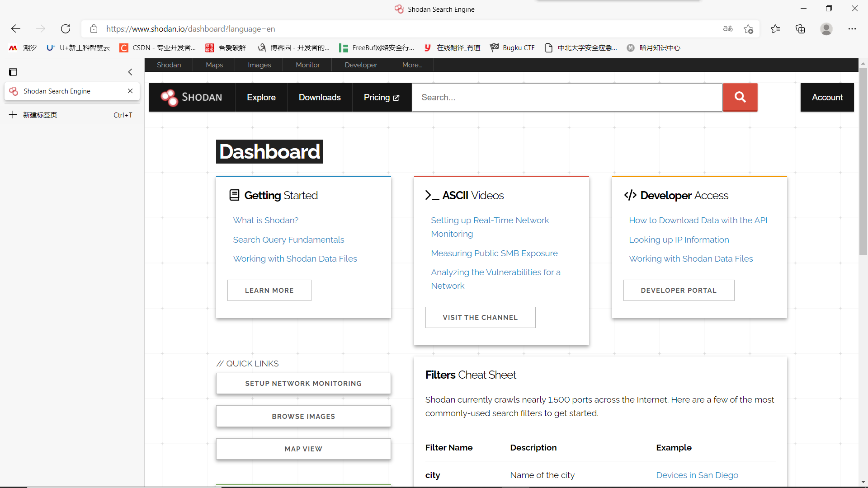Select Shodan in the top black bar
868x488 pixels.
[x=169, y=65]
